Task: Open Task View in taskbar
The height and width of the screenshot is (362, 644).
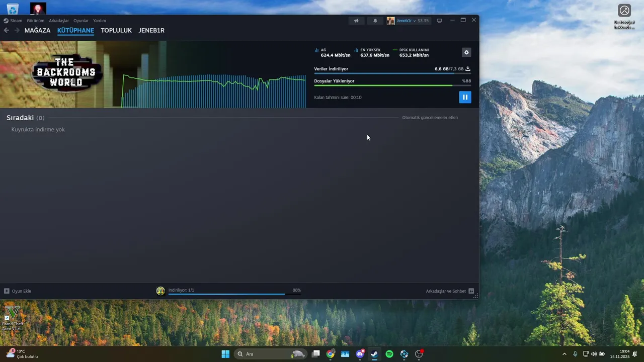Action: 316,354
